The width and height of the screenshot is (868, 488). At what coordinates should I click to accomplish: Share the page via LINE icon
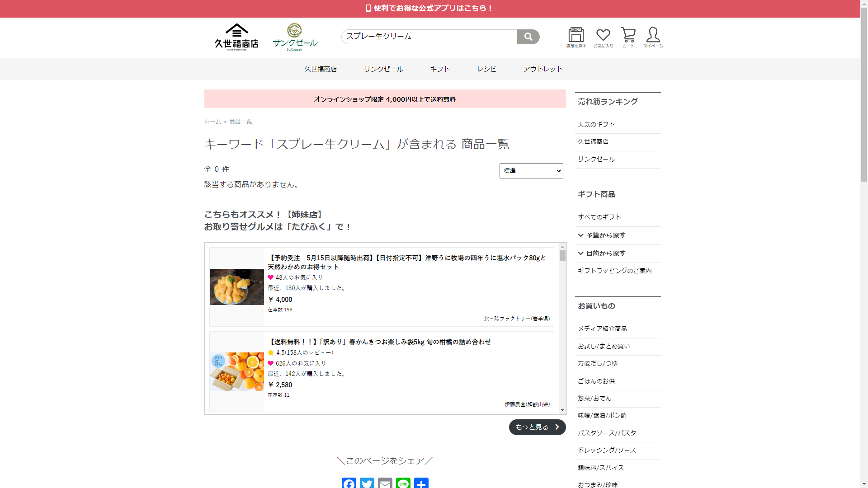(403, 483)
